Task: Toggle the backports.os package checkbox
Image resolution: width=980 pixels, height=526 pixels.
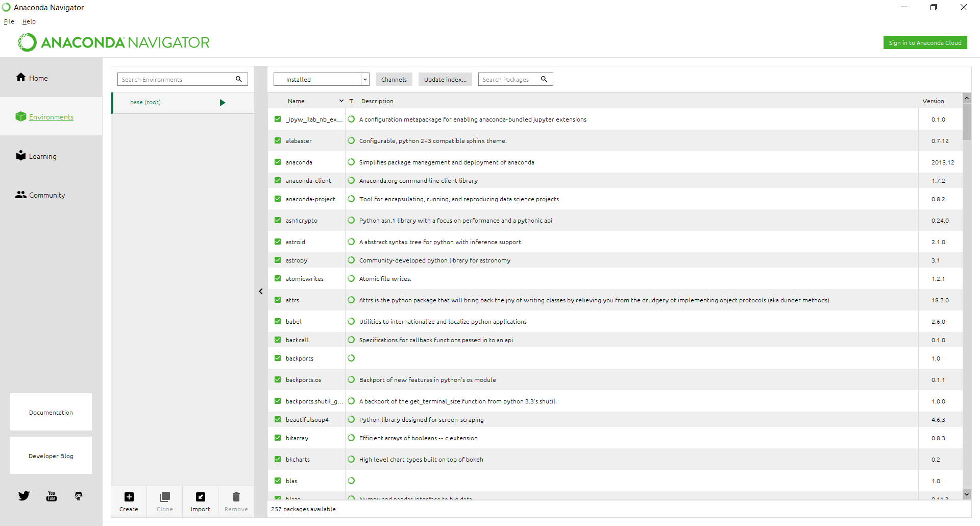Action: click(x=278, y=379)
